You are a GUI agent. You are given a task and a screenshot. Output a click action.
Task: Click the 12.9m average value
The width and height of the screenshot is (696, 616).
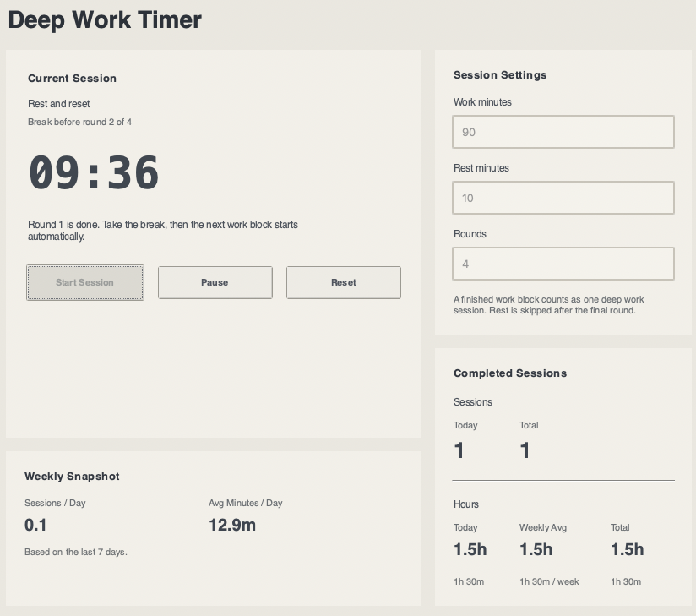tap(232, 525)
